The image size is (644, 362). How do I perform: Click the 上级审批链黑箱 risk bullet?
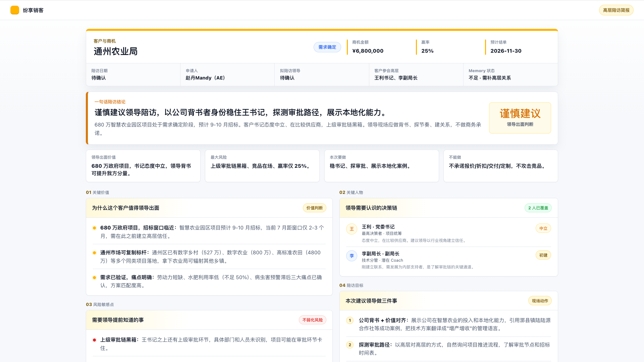pyautogui.click(x=209, y=344)
